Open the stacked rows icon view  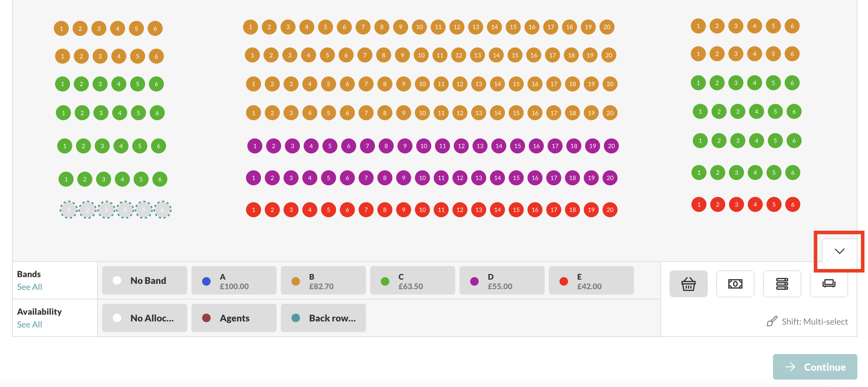click(x=782, y=284)
